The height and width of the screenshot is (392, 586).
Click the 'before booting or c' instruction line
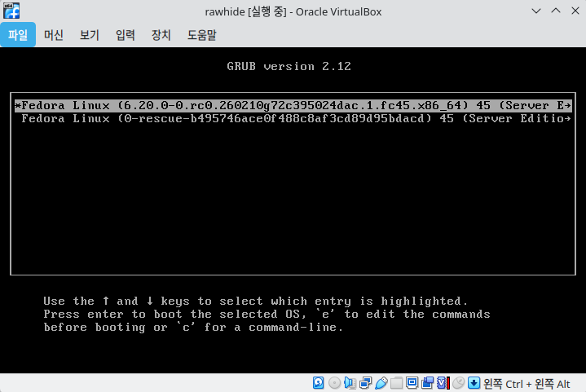(x=193, y=328)
